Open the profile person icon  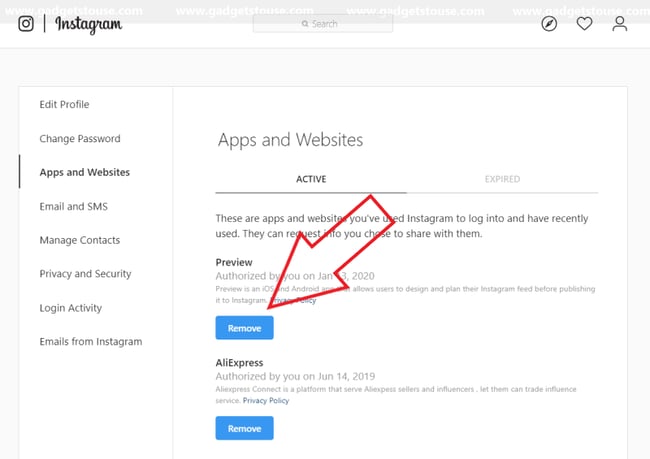(x=620, y=24)
